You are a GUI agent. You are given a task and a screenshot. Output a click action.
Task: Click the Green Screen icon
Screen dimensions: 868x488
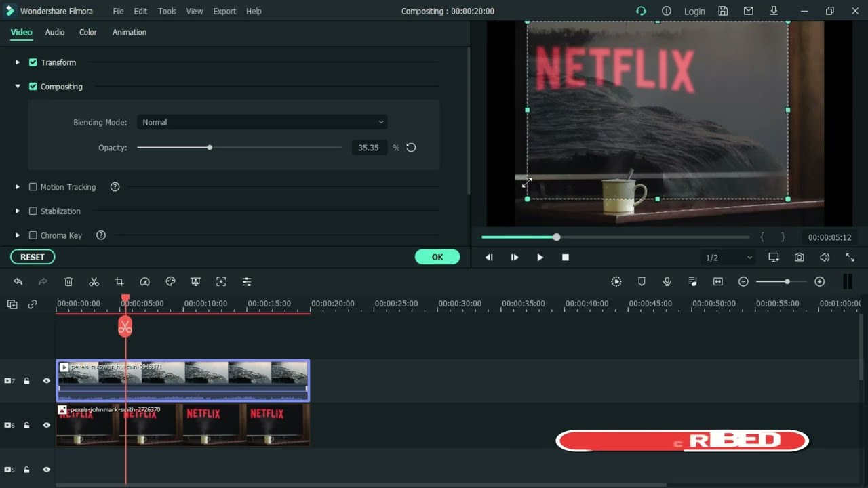tap(195, 281)
